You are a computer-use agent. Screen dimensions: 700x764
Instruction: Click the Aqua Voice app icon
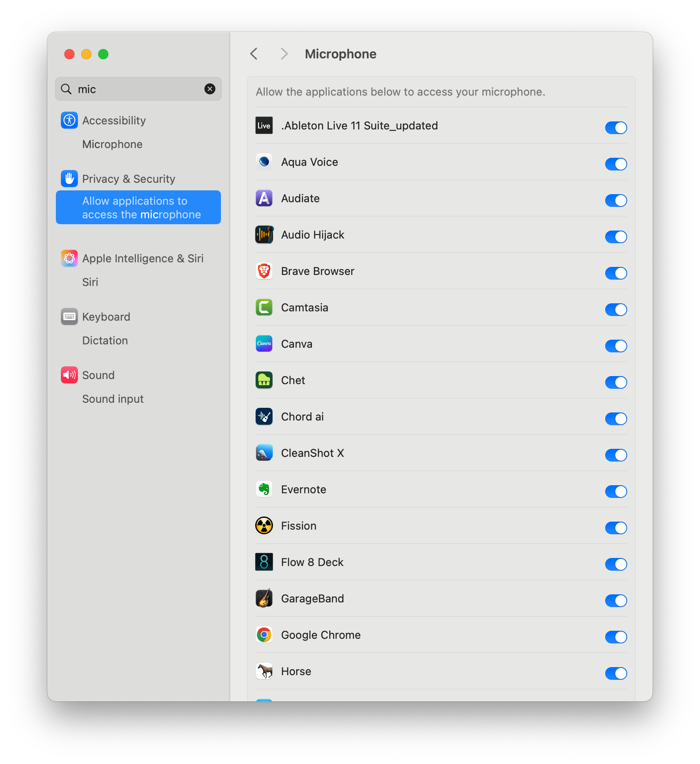tap(264, 162)
